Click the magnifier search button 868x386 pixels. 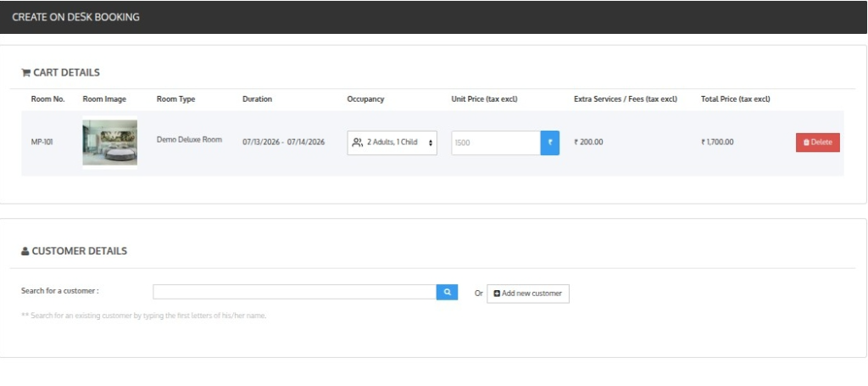pos(447,292)
